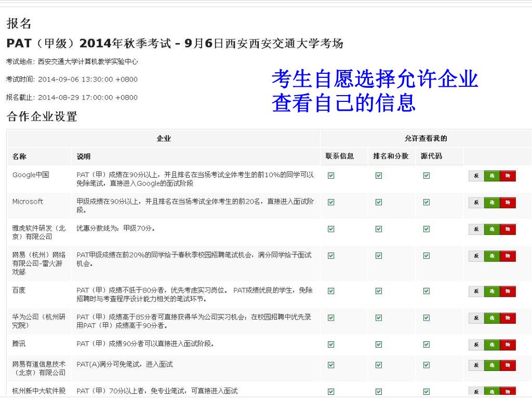Click red 拒 button in Google中国 row
Screen dimensions: 532x399
(x=508, y=176)
